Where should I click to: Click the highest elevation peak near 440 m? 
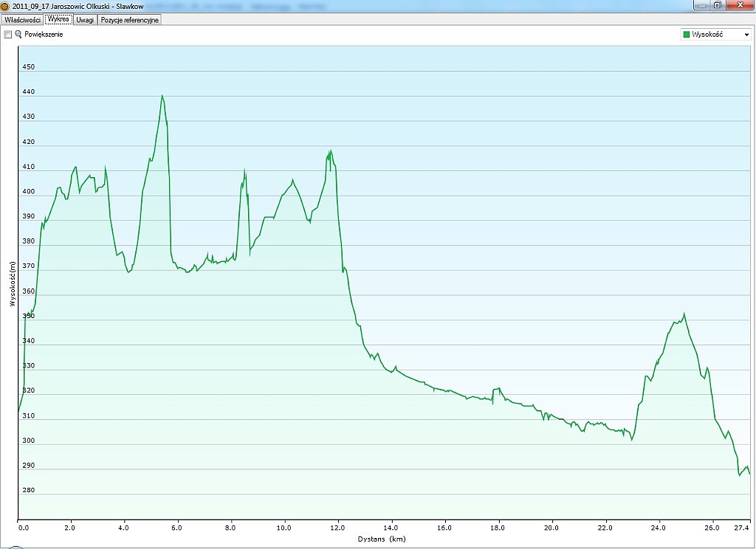pyautogui.click(x=162, y=96)
